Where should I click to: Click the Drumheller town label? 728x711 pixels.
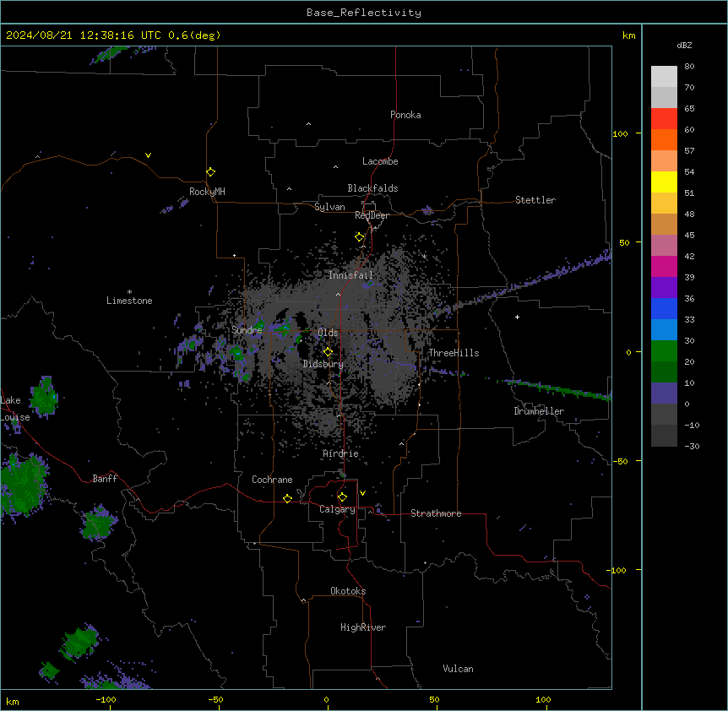[x=539, y=411]
